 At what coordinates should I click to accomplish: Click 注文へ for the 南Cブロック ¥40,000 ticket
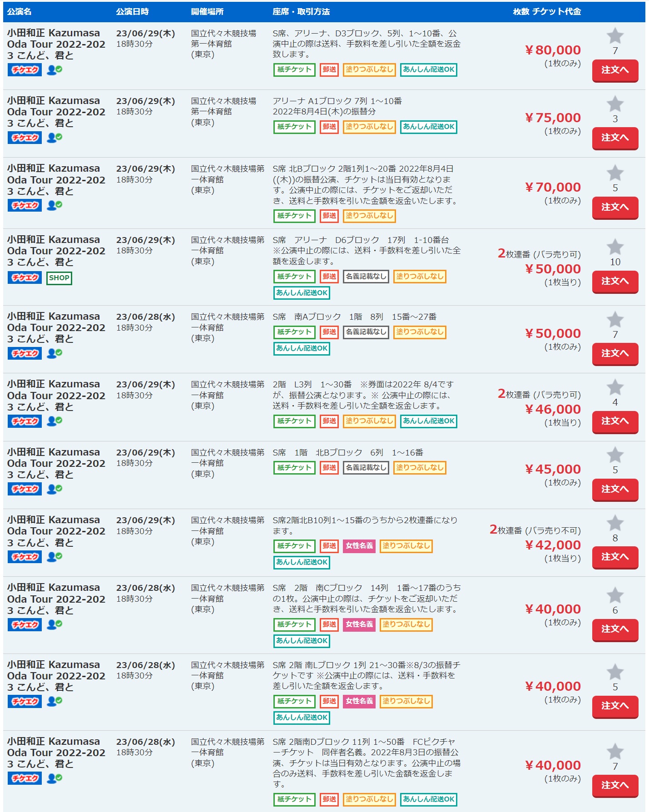(x=615, y=629)
